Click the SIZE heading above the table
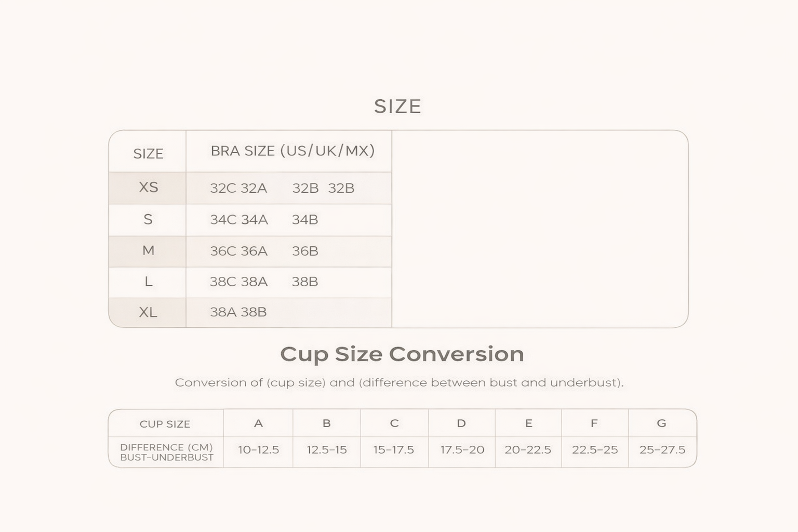Screen dimensions: 798x532 pyautogui.click(x=397, y=107)
